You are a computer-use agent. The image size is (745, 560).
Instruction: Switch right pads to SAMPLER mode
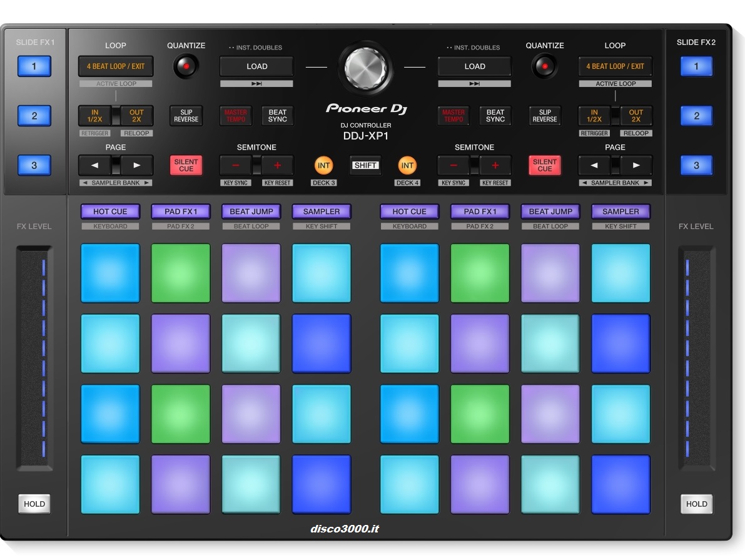[621, 211]
